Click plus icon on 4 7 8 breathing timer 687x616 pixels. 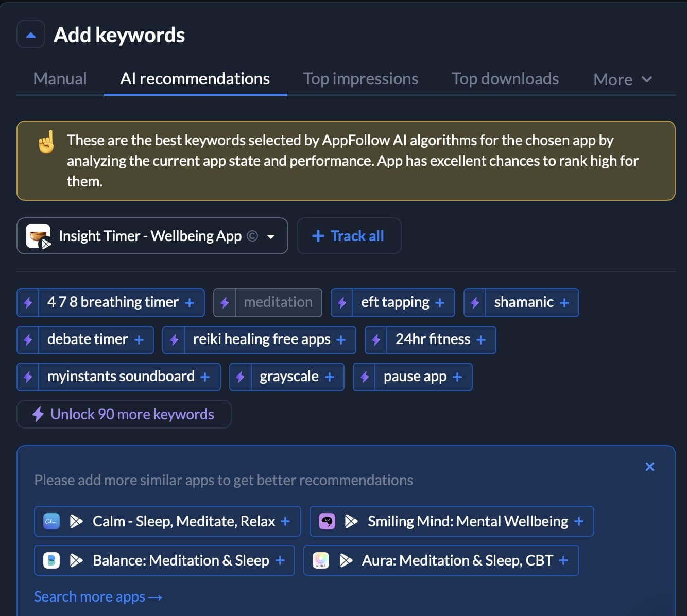(190, 303)
